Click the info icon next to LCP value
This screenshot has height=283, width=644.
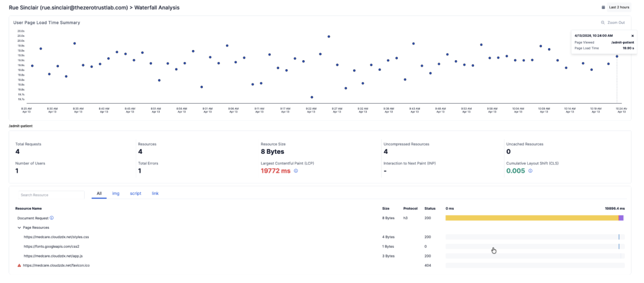click(296, 171)
